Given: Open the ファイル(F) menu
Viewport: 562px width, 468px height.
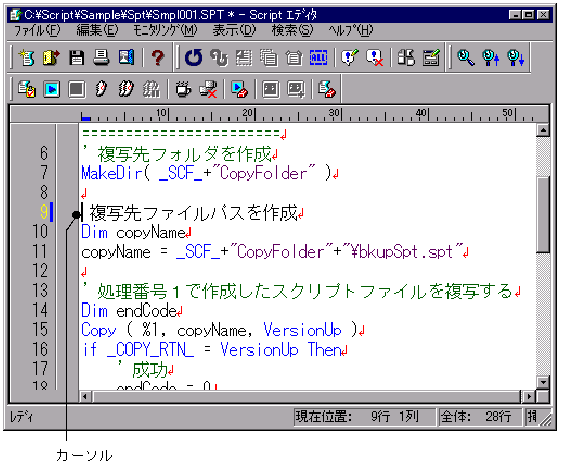Looking at the screenshot, I should click(x=37, y=31).
